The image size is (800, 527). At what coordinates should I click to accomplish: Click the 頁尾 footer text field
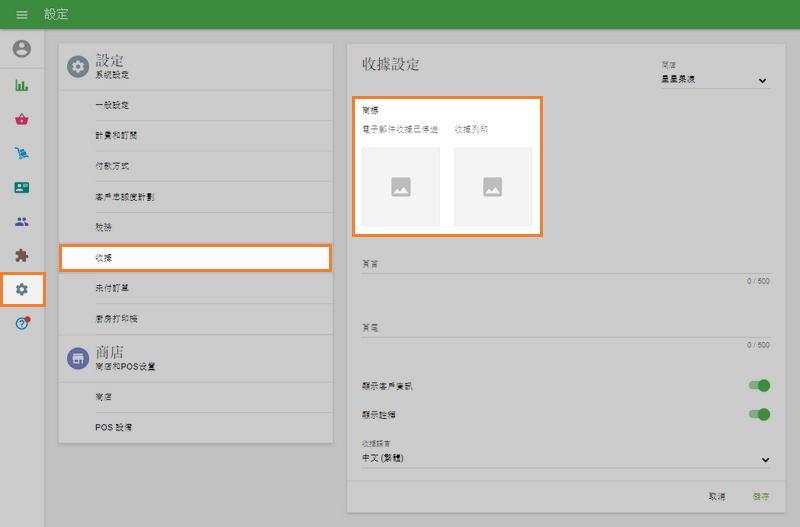(566, 328)
